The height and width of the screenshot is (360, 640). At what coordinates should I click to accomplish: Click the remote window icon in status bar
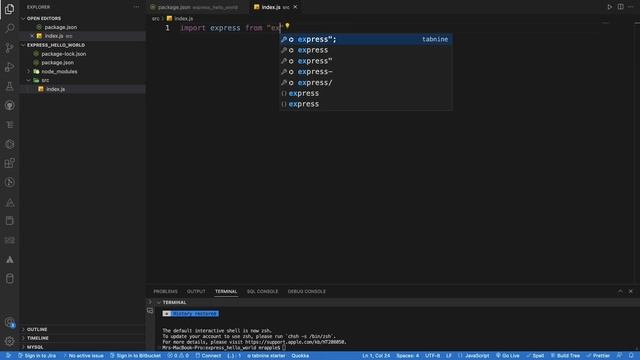8,356
